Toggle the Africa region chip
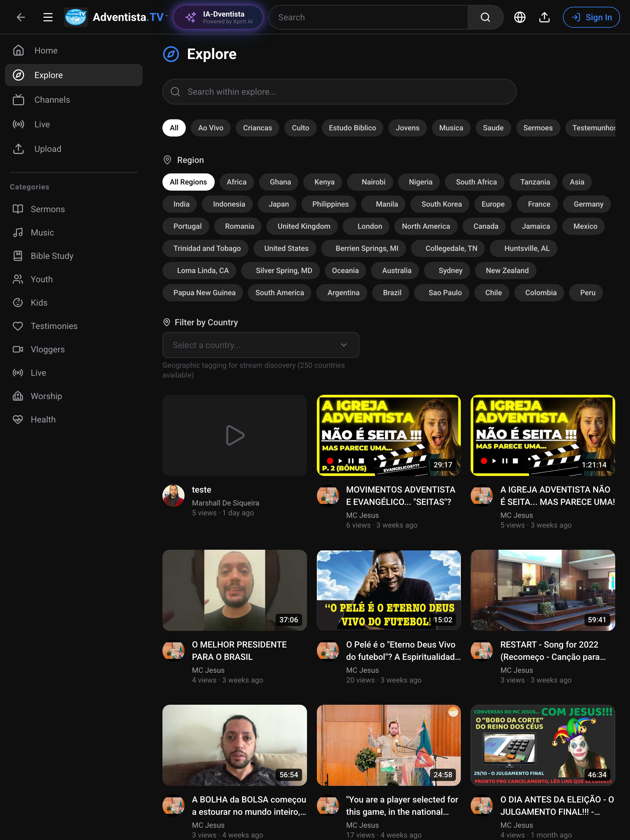This screenshot has height=840, width=630. pyautogui.click(x=237, y=182)
